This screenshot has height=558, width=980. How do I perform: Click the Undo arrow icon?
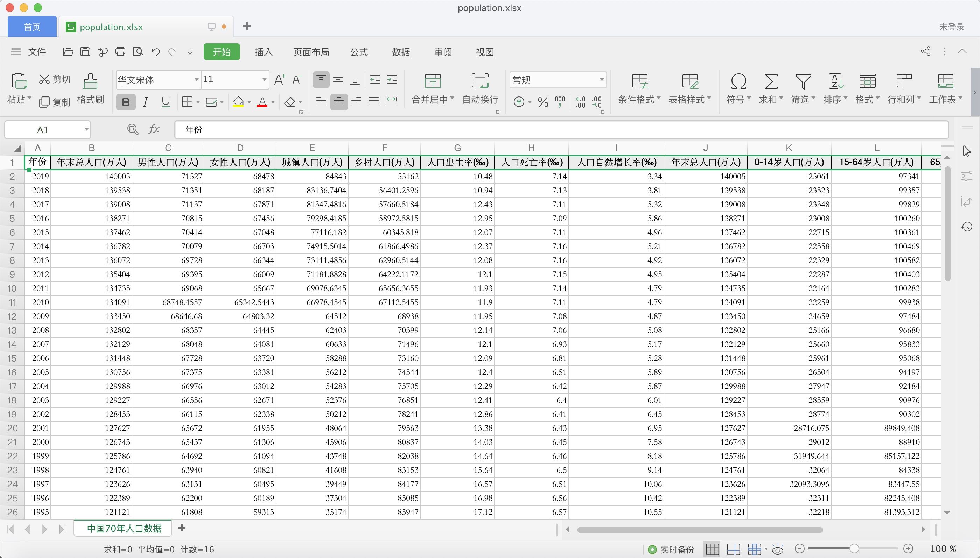click(x=155, y=52)
